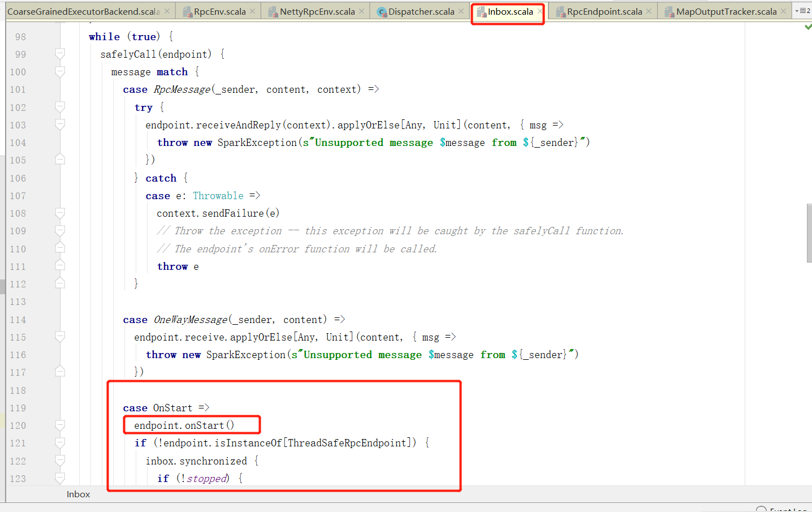Toggle the fold marker at endpoint.onStart line
This screenshot has width=812, height=512.
click(x=60, y=425)
